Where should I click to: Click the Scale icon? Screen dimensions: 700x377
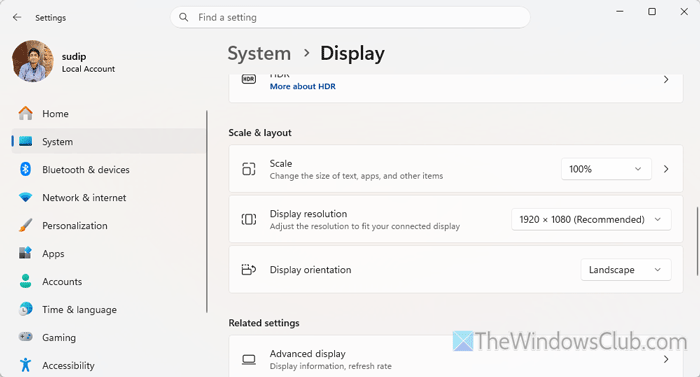pyautogui.click(x=249, y=169)
